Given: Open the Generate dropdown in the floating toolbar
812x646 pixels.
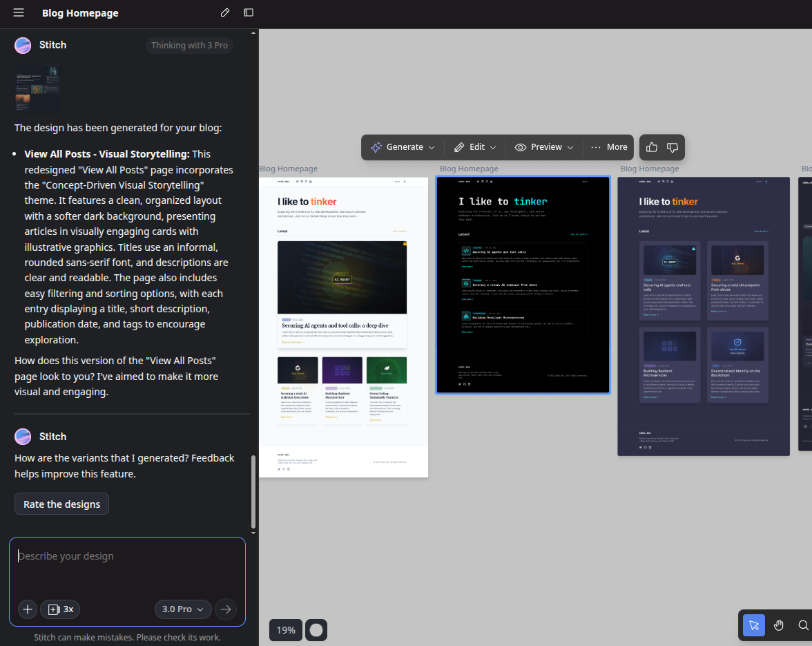Looking at the screenshot, I should coord(403,147).
